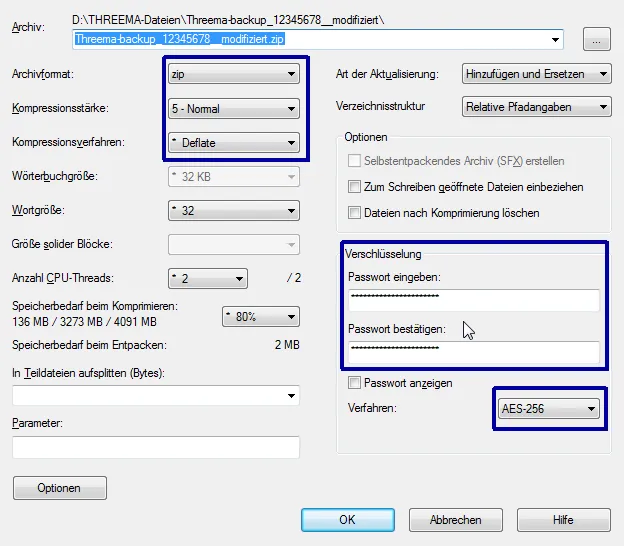The width and height of the screenshot is (624, 546).
Task: Click the Passwort eingeben field
Action: [x=472, y=301]
